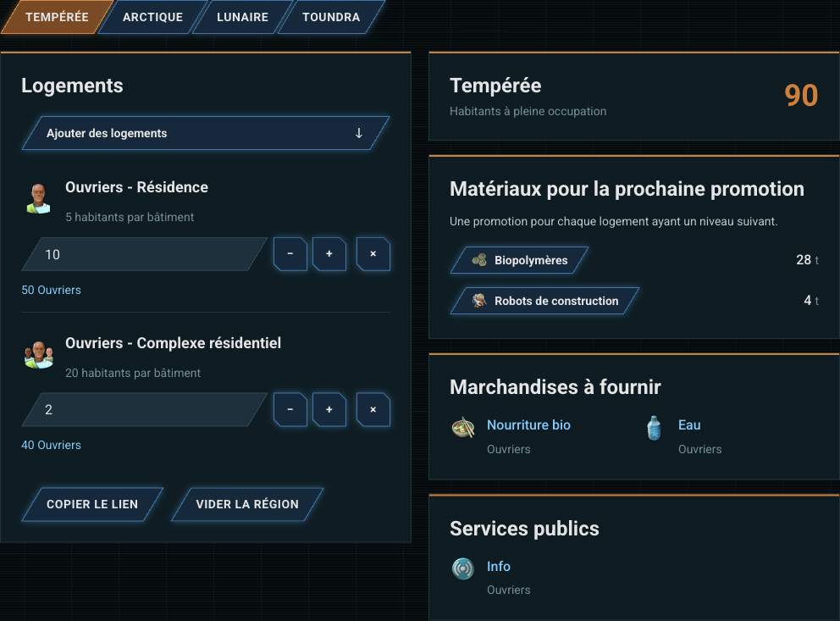Click the Marchandises à fournir heading
The height and width of the screenshot is (621, 840).
pos(555,387)
